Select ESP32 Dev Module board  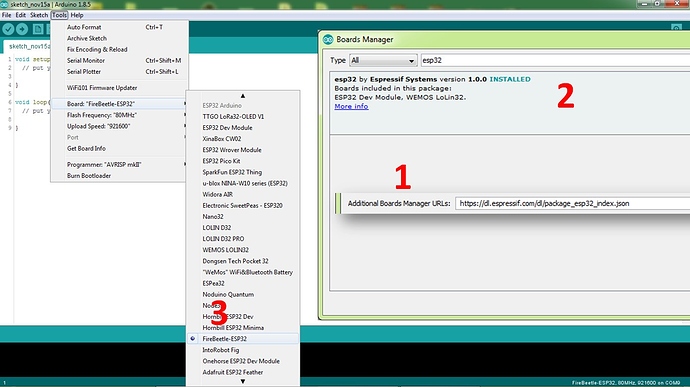(x=227, y=128)
